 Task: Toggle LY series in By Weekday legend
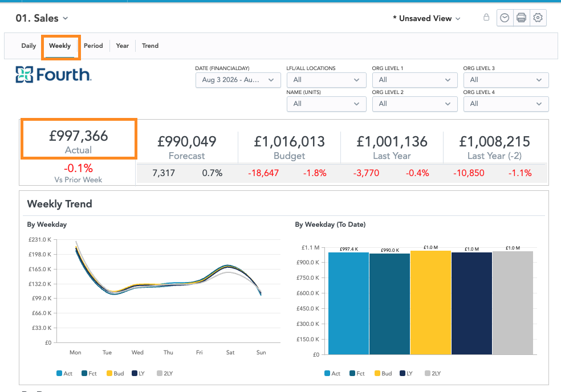138,373
